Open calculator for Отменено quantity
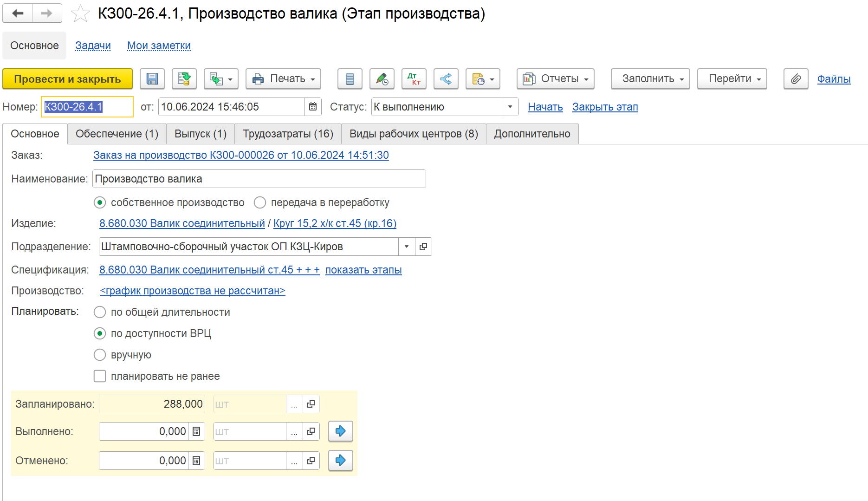Screen dimensions: 868x501 [196, 461]
